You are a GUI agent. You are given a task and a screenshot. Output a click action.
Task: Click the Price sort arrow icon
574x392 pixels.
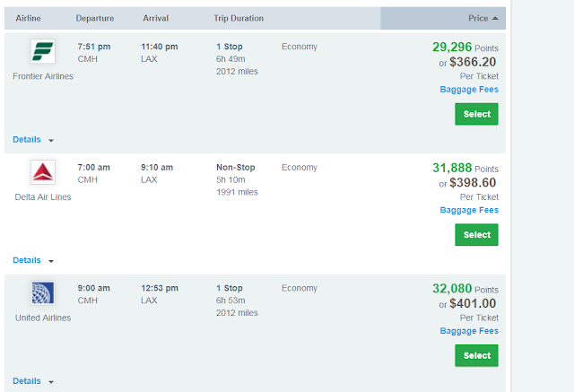[x=495, y=18]
